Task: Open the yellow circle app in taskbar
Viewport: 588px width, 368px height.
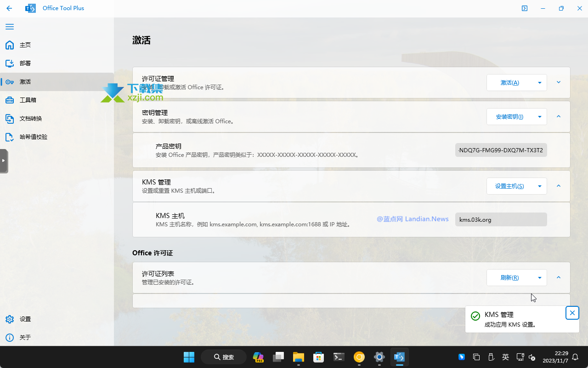Action: point(359,357)
